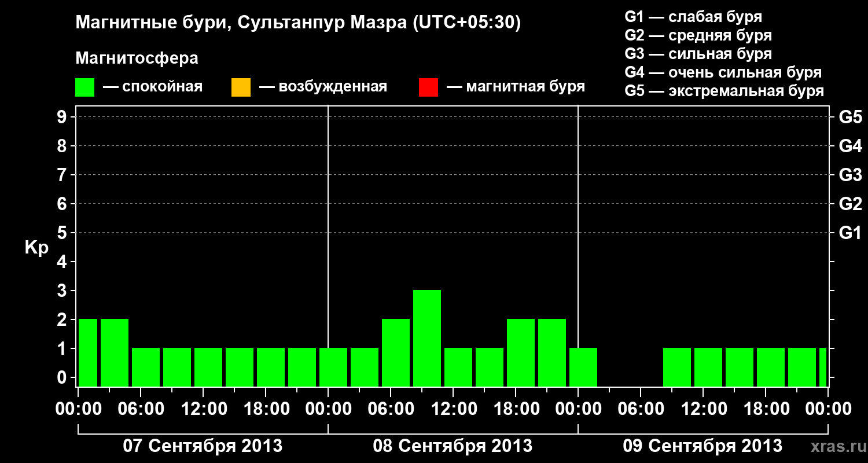Click 'G3 — сильная буря' legend line
Image resolution: width=868 pixels, height=463 pixels.
tap(698, 54)
